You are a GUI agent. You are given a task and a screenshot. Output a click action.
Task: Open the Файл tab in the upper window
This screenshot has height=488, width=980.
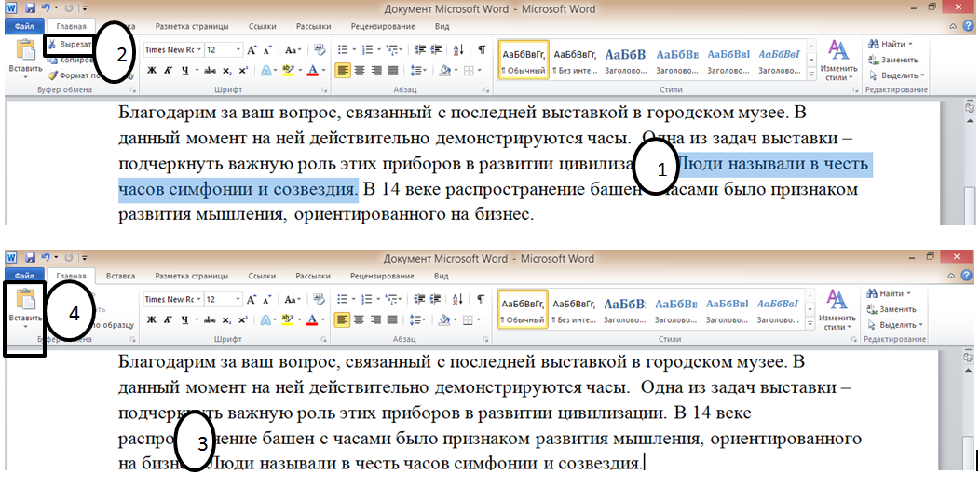pos(24,27)
